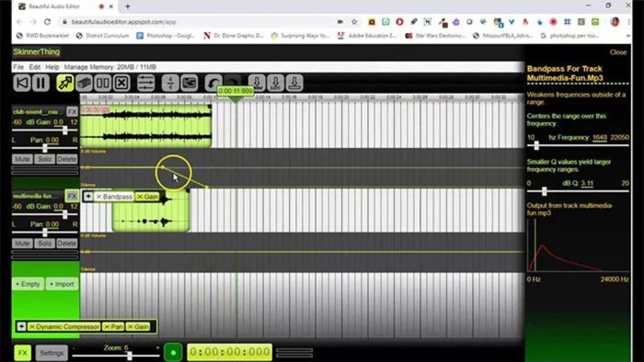Start recording with the green record button
The image size is (644, 362).
(173, 353)
